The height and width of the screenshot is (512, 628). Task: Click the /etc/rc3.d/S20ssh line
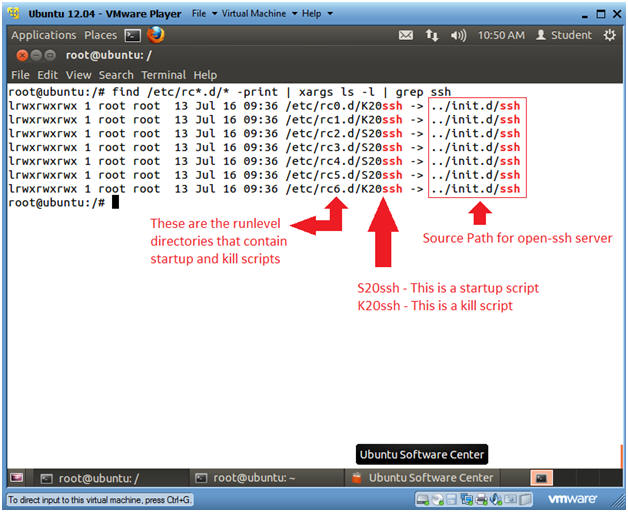264,147
